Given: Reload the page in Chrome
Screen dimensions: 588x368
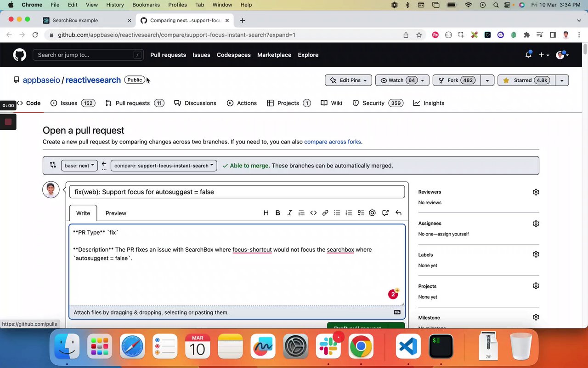Looking at the screenshot, I should click(x=35, y=34).
